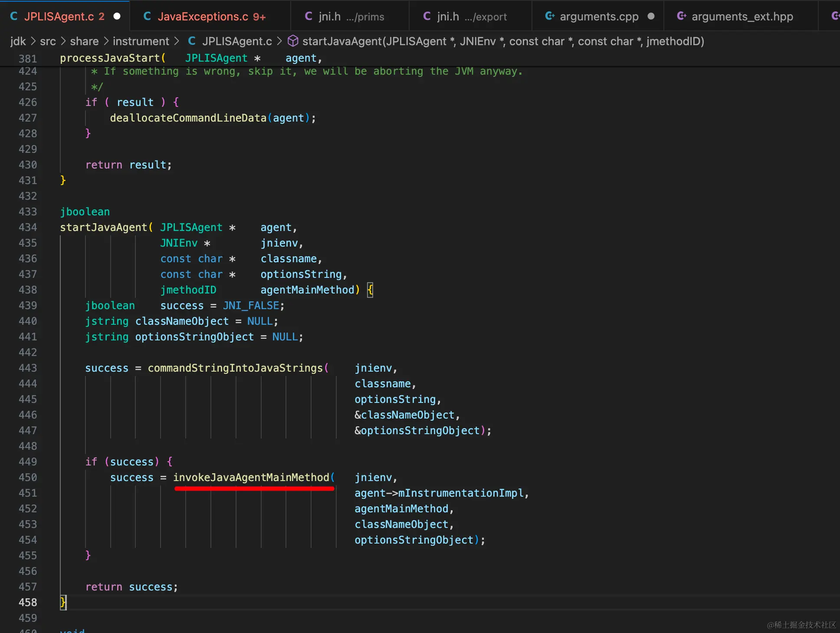840x633 pixels.
Task: Click the underlined invokeJavaAgentMainMethod call
Action: 251,478
